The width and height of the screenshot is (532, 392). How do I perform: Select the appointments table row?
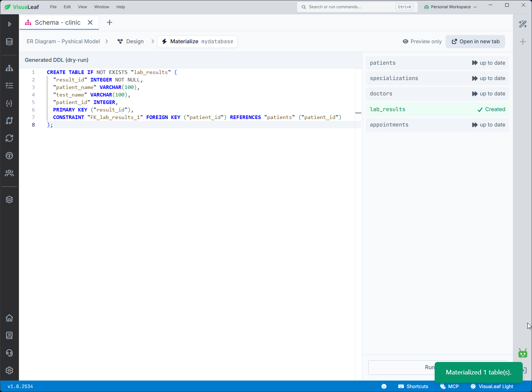coord(437,125)
